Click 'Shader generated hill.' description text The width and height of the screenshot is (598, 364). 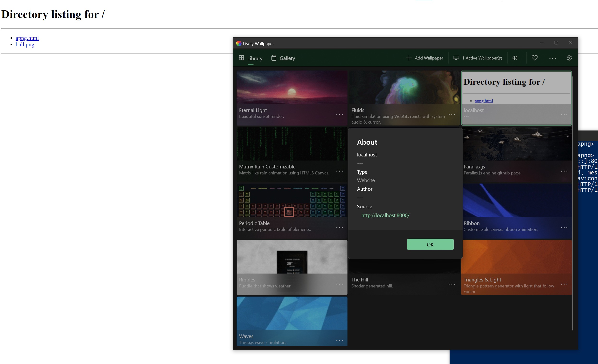coord(372,286)
